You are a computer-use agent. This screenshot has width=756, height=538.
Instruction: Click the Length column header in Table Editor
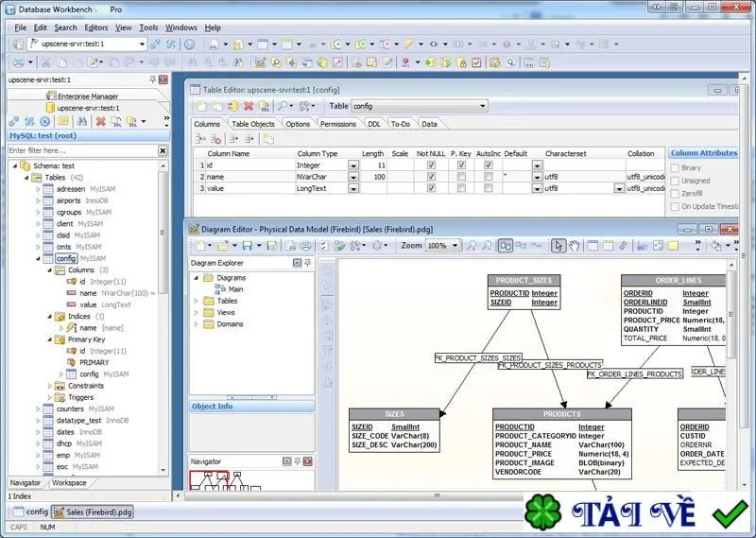tap(372, 153)
